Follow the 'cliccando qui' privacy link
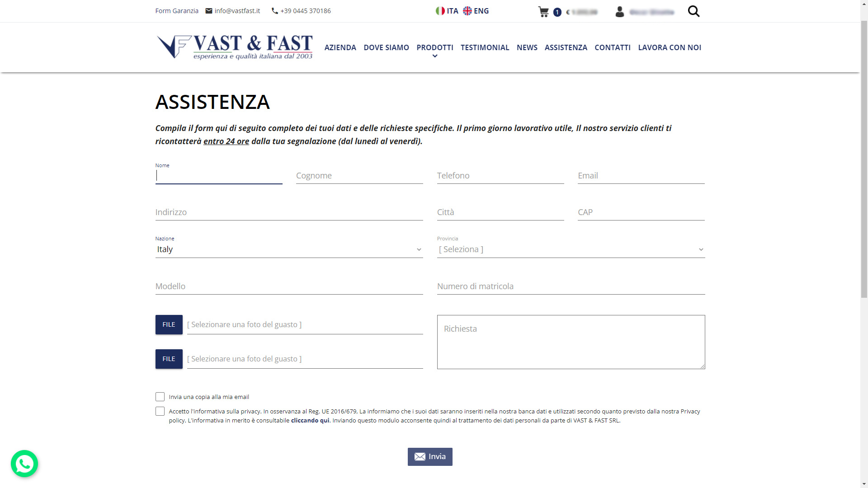 click(310, 420)
